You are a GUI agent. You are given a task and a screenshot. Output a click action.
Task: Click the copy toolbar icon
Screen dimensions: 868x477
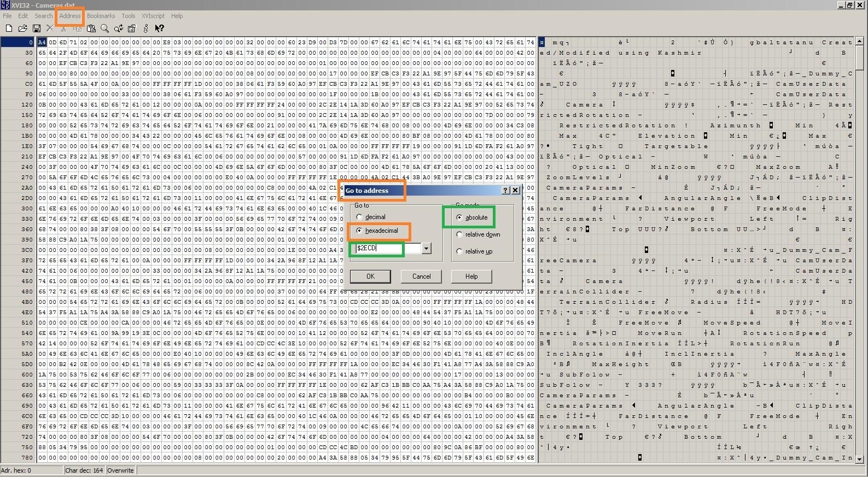77,28
